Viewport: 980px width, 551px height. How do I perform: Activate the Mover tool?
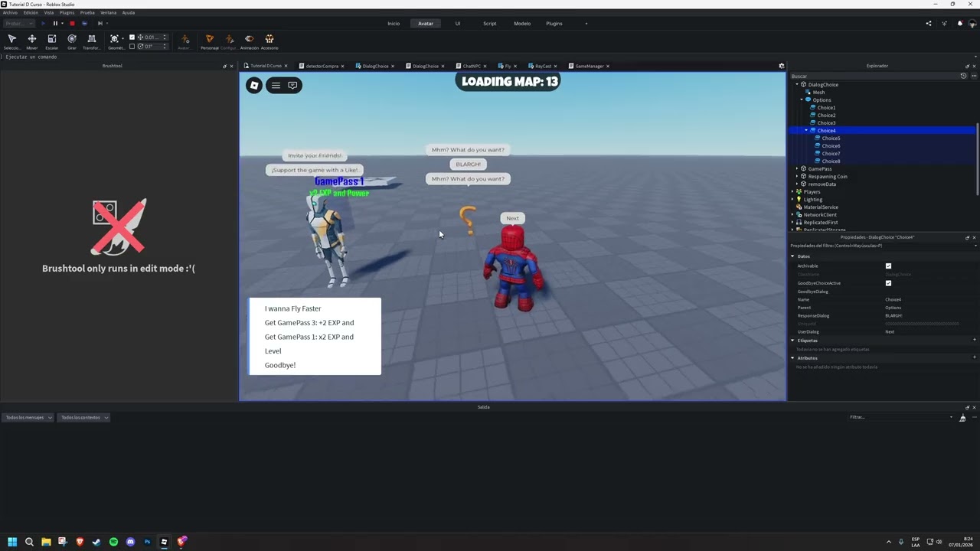point(32,41)
